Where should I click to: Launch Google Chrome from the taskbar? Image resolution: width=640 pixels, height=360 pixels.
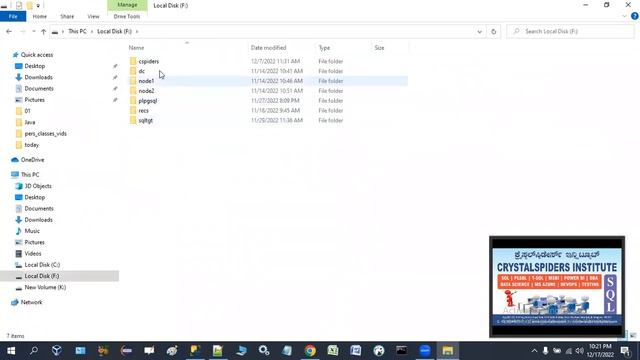pos(310,351)
